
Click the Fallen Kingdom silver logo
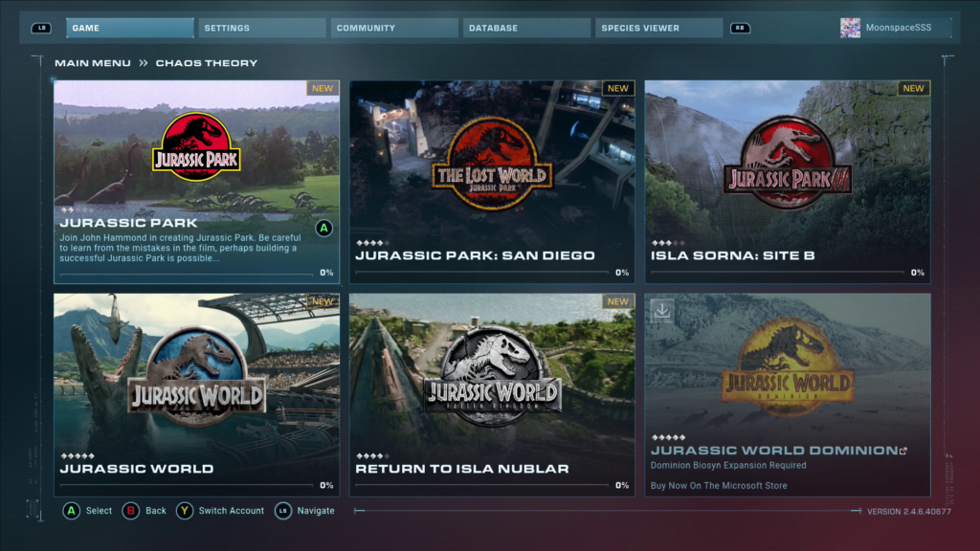pyautogui.click(x=493, y=377)
